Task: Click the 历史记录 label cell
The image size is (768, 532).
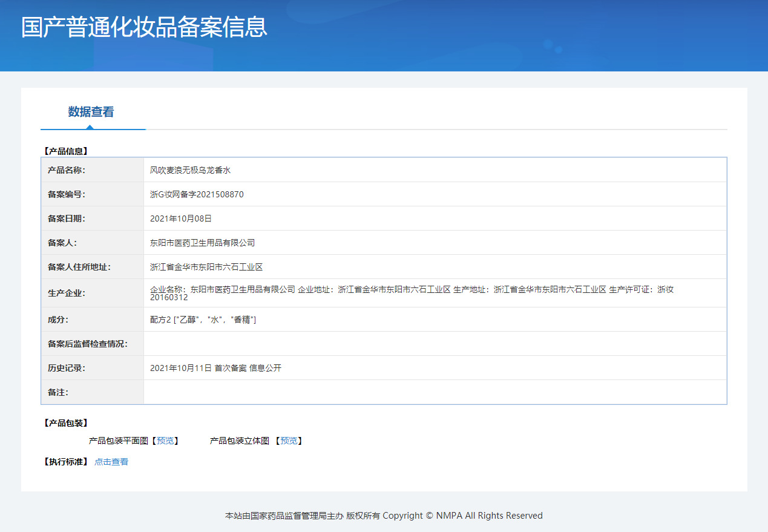Action: (x=93, y=368)
